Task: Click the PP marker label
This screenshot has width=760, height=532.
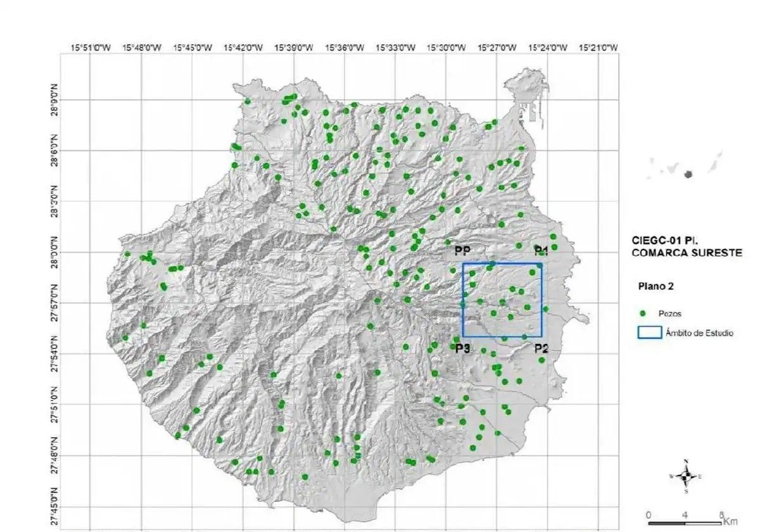Action: [x=461, y=251]
